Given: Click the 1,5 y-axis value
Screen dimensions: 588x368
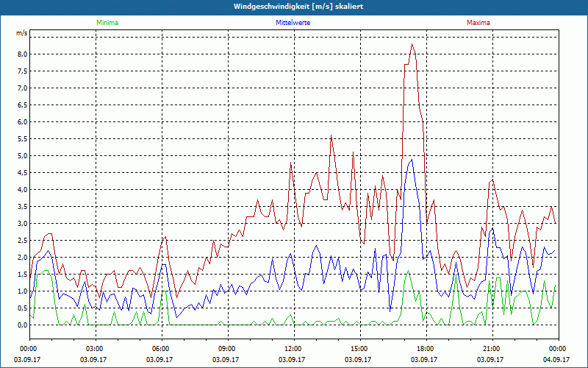Looking at the screenshot, I should 23,274.
